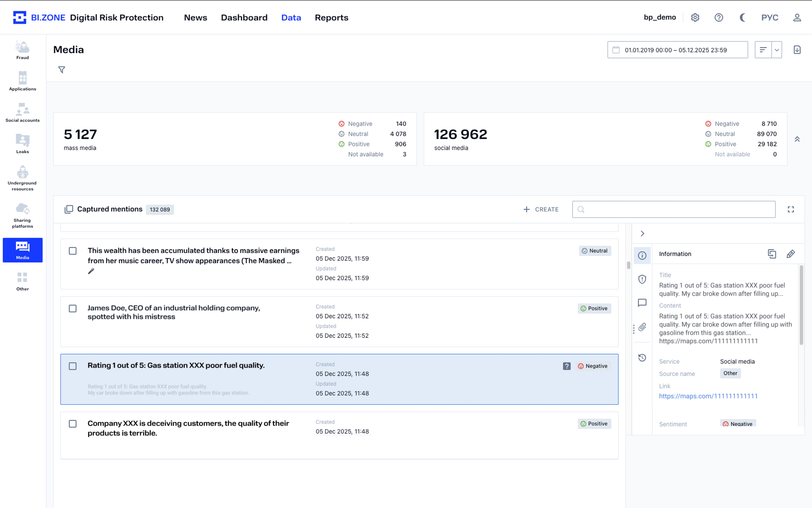This screenshot has width=812, height=508.
Task: Check the Gas station XXX mention
Action: pyautogui.click(x=73, y=366)
